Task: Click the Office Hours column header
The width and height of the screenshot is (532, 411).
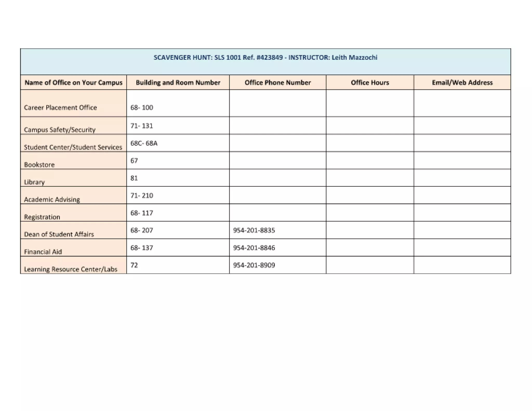Action: coord(370,83)
